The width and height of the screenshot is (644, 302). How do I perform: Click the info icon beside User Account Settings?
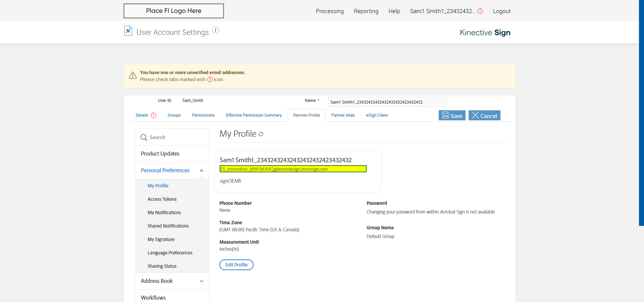click(x=216, y=30)
